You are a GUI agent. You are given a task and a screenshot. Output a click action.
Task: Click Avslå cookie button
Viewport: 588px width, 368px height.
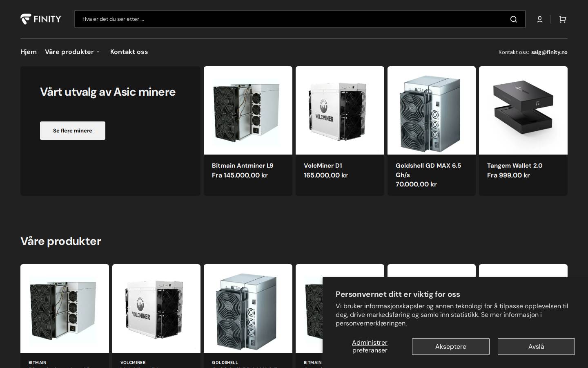click(536, 346)
